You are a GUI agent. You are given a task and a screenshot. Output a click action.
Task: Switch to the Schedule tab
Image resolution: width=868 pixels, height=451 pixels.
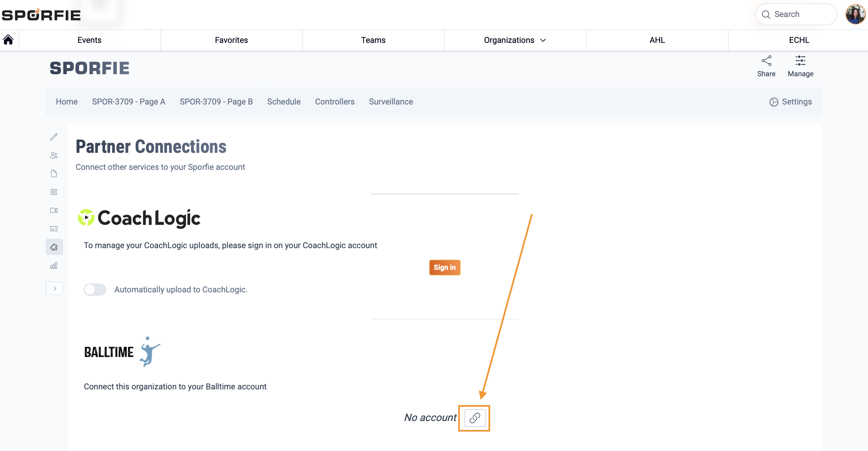[283, 102]
